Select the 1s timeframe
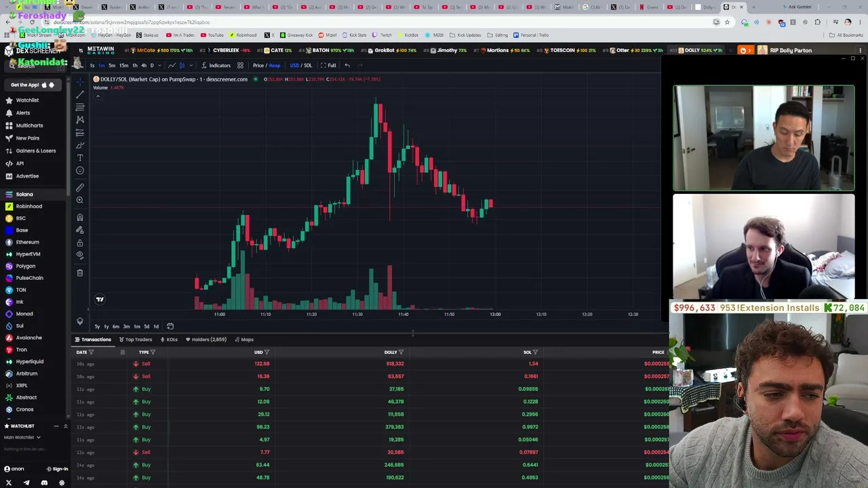 (92, 66)
